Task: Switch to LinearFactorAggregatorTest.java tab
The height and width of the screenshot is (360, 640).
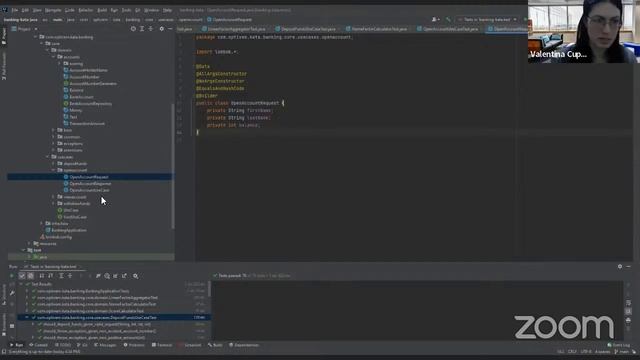Action: pos(237,29)
